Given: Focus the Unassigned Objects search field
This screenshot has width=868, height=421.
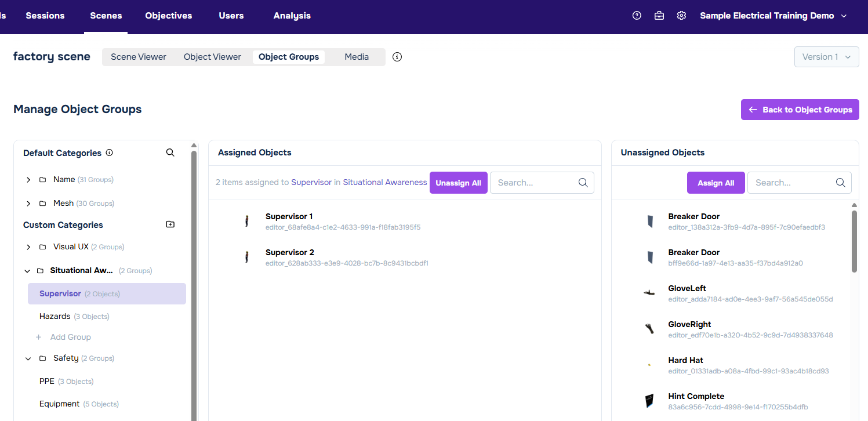Looking at the screenshot, I should click(x=800, y=183).
